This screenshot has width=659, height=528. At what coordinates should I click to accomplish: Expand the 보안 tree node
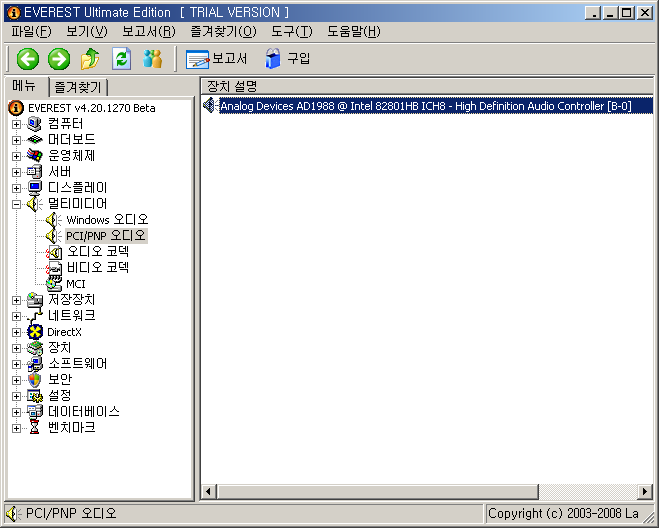click(16, 380)
